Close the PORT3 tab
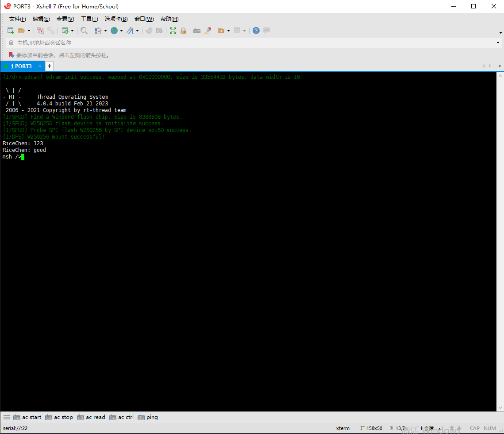The width and height of the screenshot is (504, 434). (39, 66)
